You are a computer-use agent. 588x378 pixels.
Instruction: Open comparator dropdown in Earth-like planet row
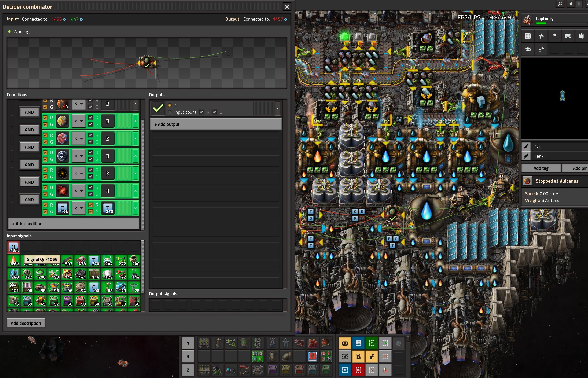pos(79,156)
